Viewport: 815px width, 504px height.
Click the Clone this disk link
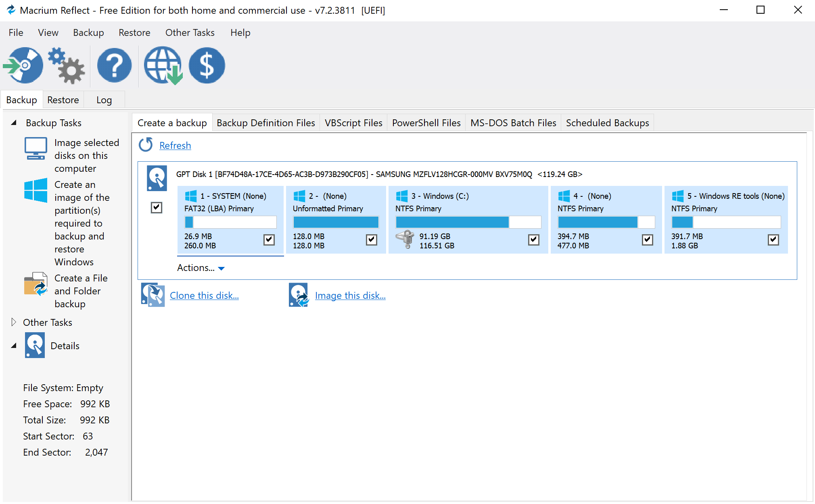click(204, 295)
